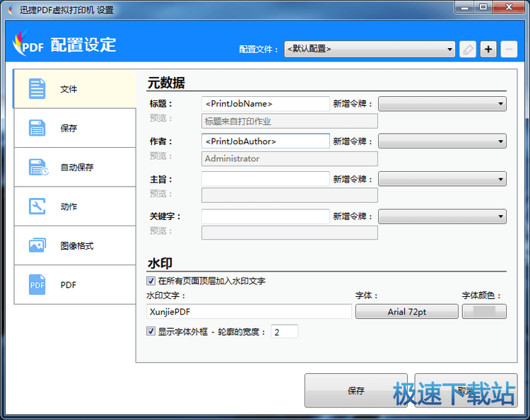Pick the 字体颜色 color swatch
The height and width of the screenshot is (420, 530).
tap(484, 311)
